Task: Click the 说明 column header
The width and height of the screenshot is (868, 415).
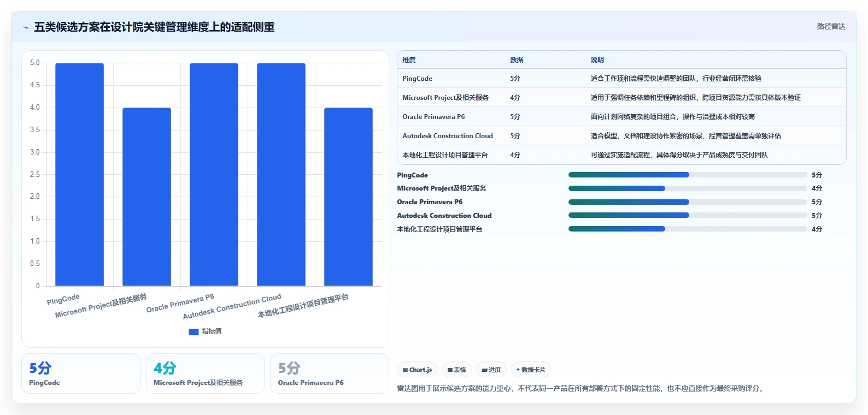Action: 597,60
